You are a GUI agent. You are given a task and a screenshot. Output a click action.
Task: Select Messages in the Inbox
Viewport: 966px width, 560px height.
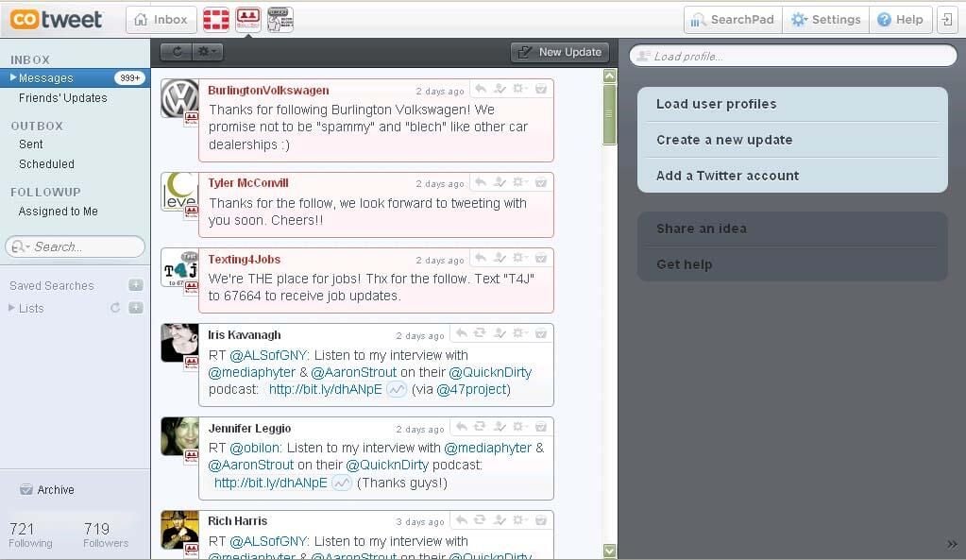(75, 77)
